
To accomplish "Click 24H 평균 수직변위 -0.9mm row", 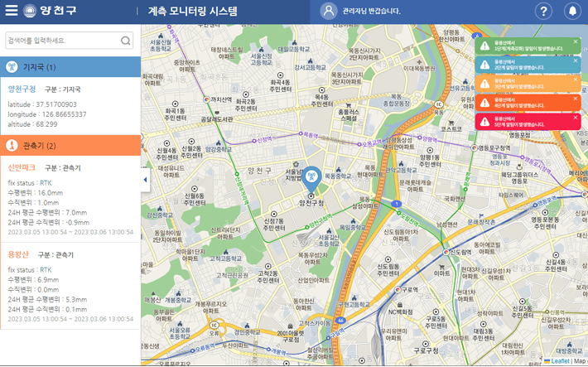I will click(x=48, y=222).
